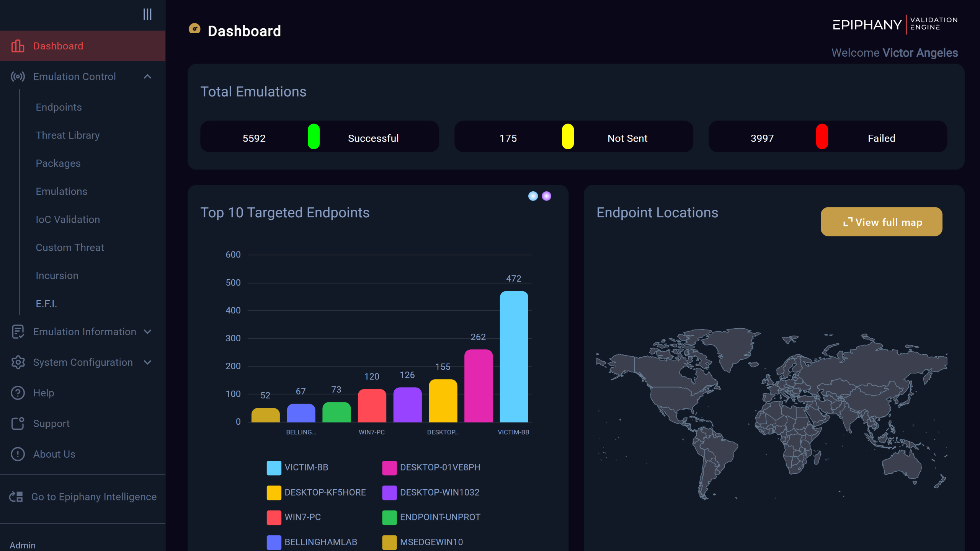Image resolution: width=980 pixels, height=551 pixels.
Task: Toggle VICTIM-BB legend series visibility
Action: (298, 468)
